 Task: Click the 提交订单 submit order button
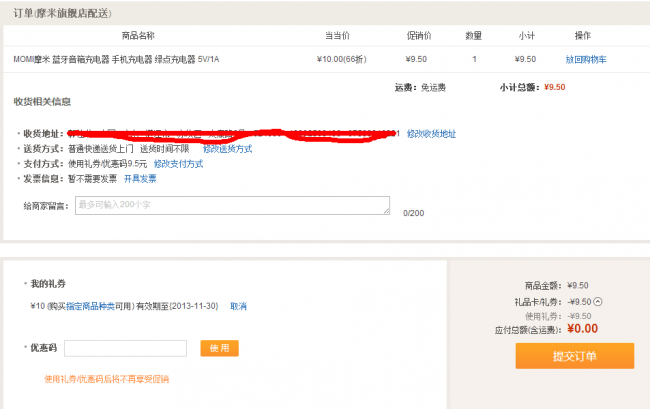pos(574,356)
